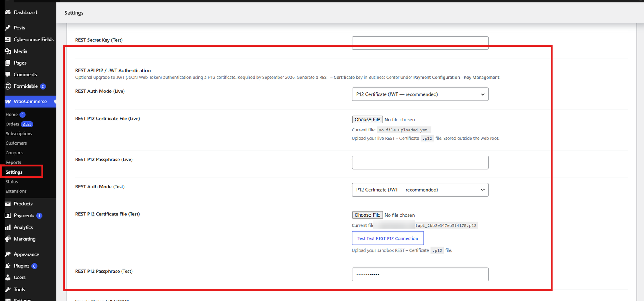Open REST Auth Mode (Live) dropdown

[420, 94]
